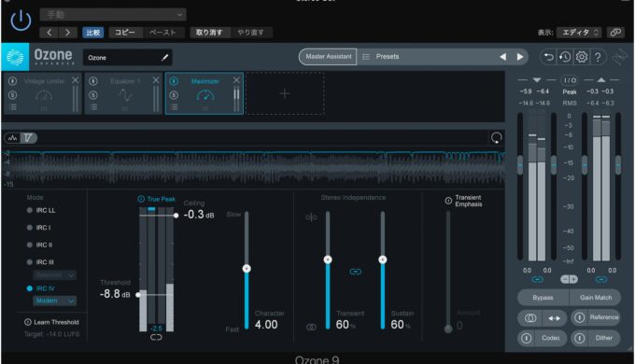Solo the Vintage Limiter module

[x=12, y=95]
